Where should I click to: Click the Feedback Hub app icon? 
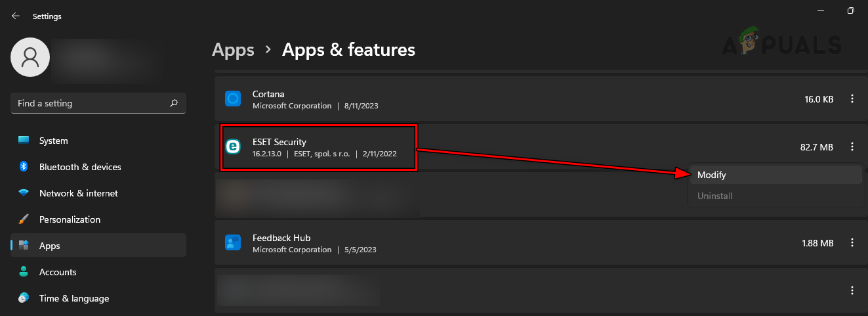pos(234,243)
